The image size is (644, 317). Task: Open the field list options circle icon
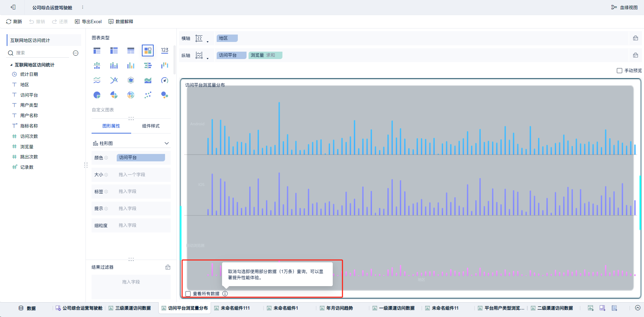pyautogui.click(x=76, y=53)
